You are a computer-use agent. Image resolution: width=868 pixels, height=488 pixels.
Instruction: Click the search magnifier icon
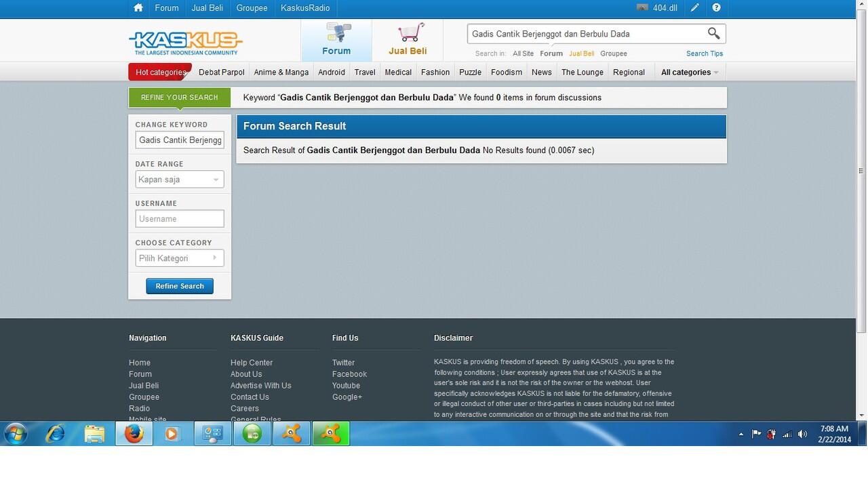coord(713,33)
